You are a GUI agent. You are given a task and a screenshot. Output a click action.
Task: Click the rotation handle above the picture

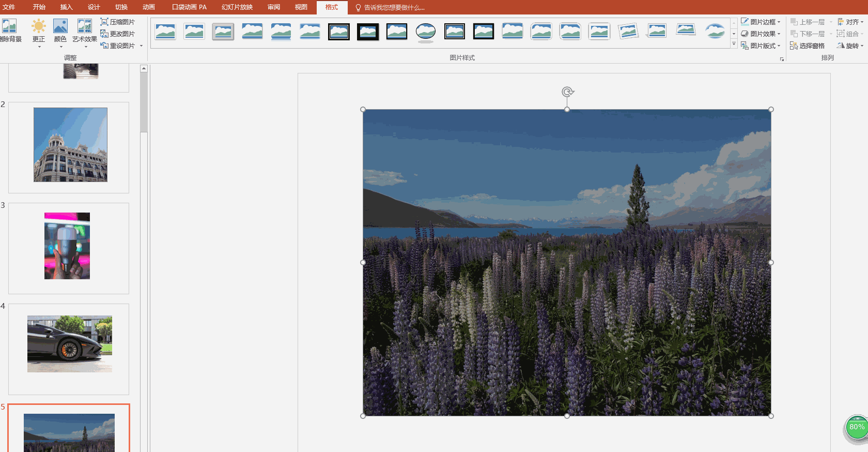(567, 92)
